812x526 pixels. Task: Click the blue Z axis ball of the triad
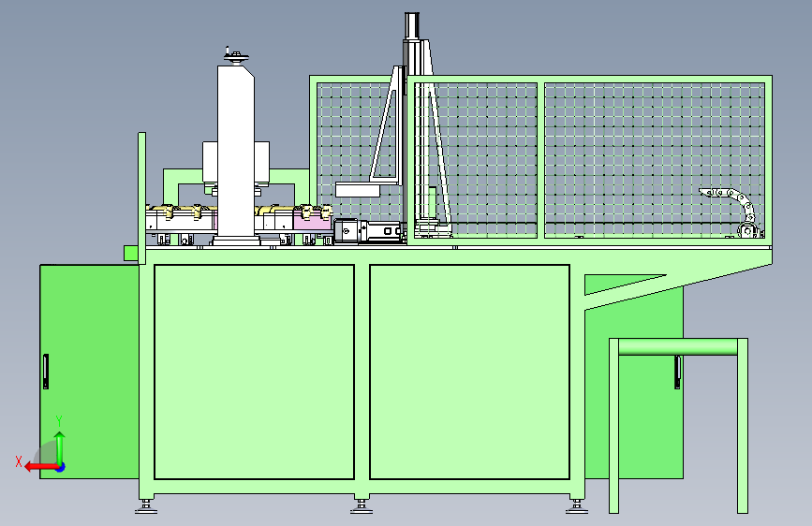click(61, 467)
